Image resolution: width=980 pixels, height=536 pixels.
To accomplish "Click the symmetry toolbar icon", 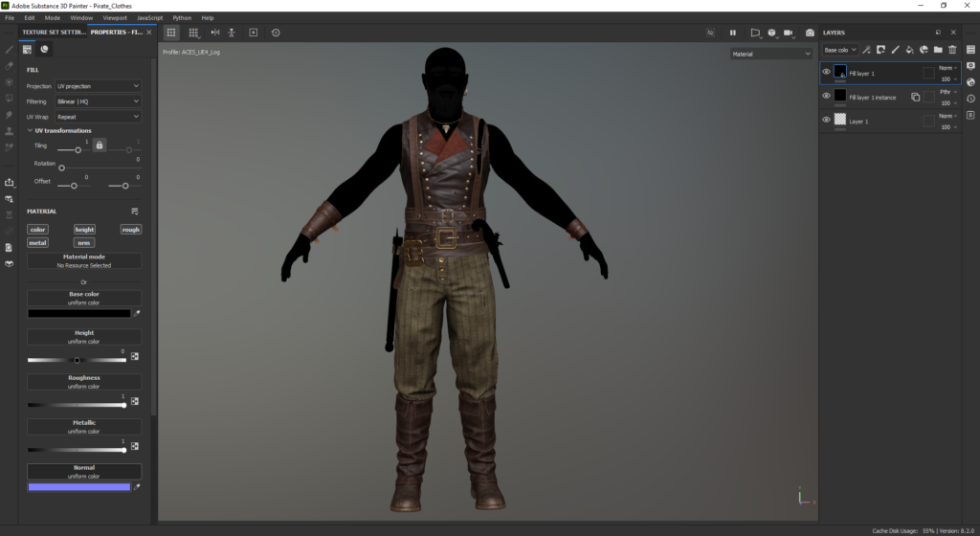I will [x=215, y=33].
